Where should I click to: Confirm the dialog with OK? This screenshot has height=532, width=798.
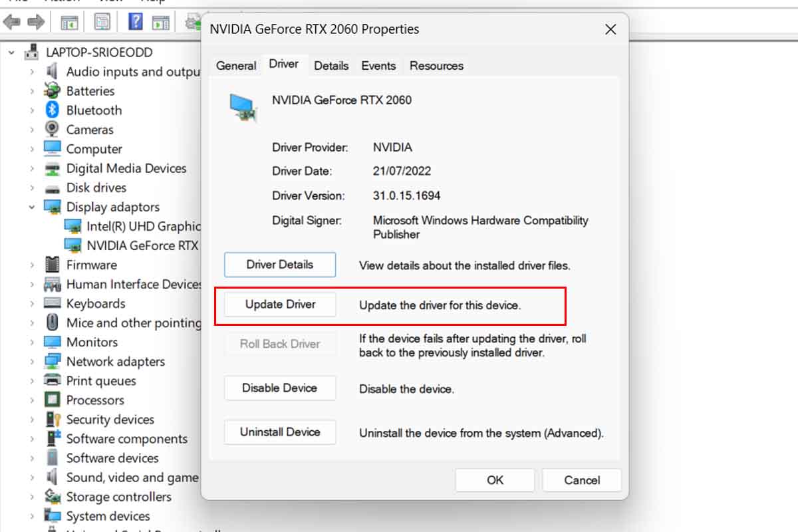coord(495,480)
